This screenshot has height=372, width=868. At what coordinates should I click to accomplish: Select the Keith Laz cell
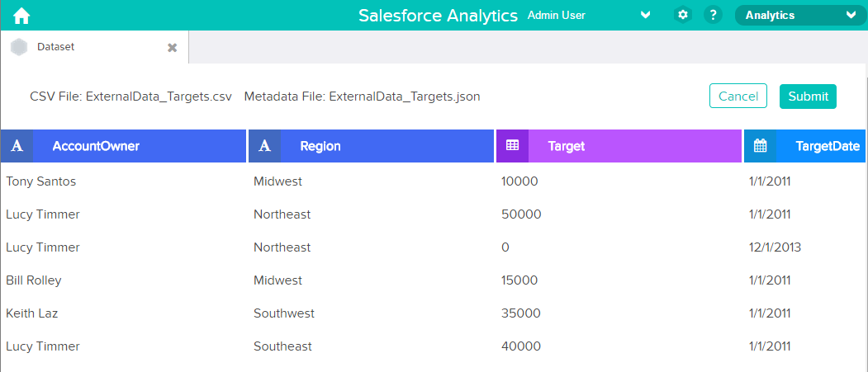tap(31, 313)
